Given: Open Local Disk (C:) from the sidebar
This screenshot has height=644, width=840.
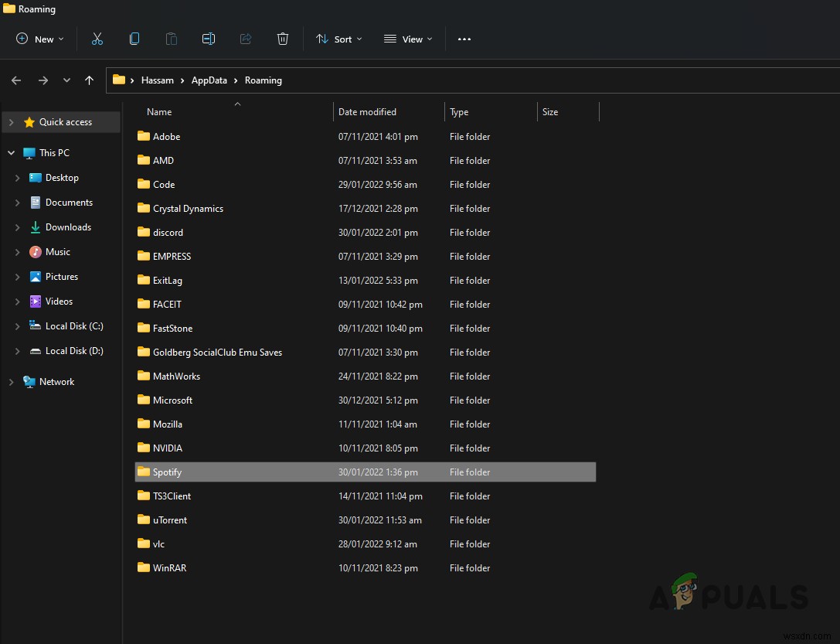Looking at the screenshot, I should coord(73,325).
